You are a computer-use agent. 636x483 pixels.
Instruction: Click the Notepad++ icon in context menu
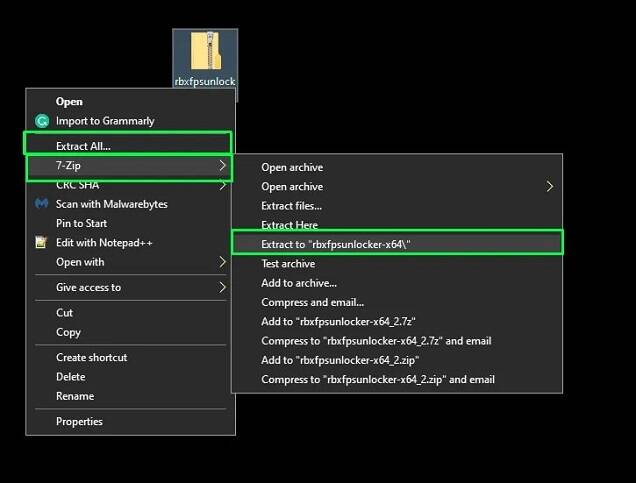41,242
